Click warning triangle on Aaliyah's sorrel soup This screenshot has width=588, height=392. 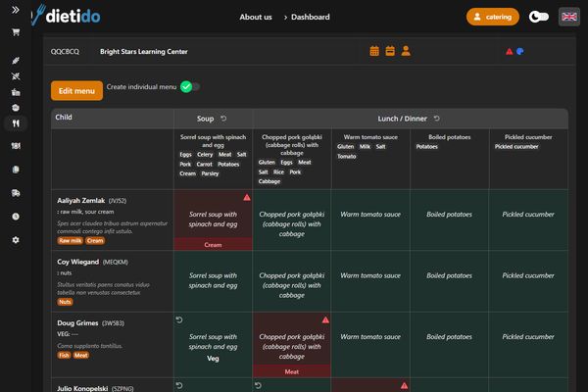[x=247, y=197]
